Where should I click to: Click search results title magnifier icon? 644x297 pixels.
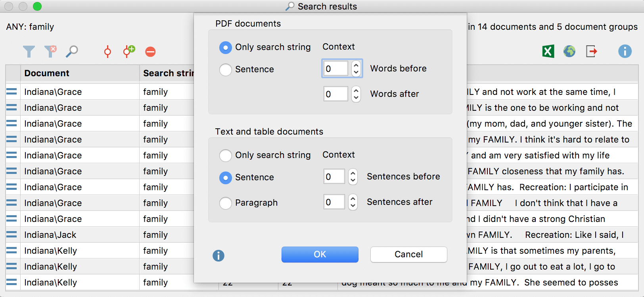coord(290,6)
